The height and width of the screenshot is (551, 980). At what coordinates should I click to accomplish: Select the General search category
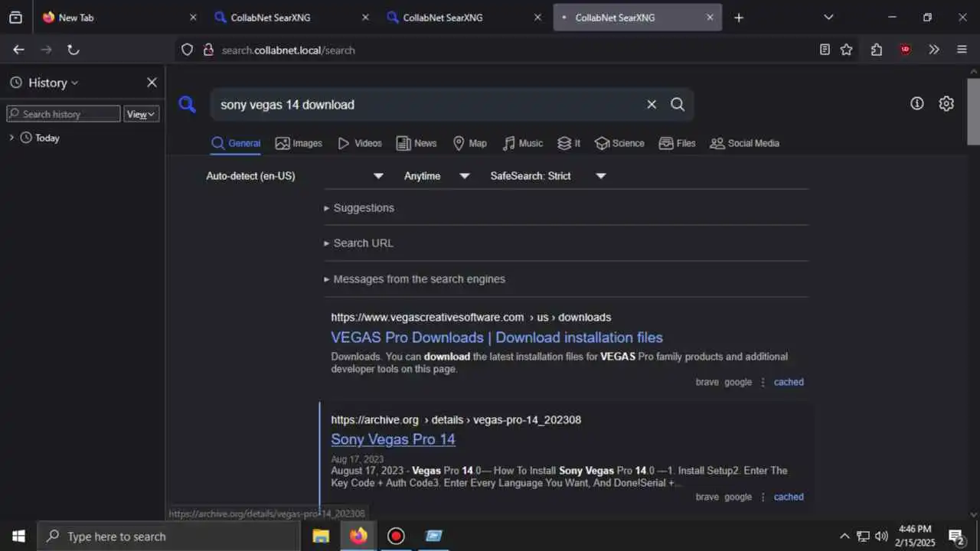236,143
